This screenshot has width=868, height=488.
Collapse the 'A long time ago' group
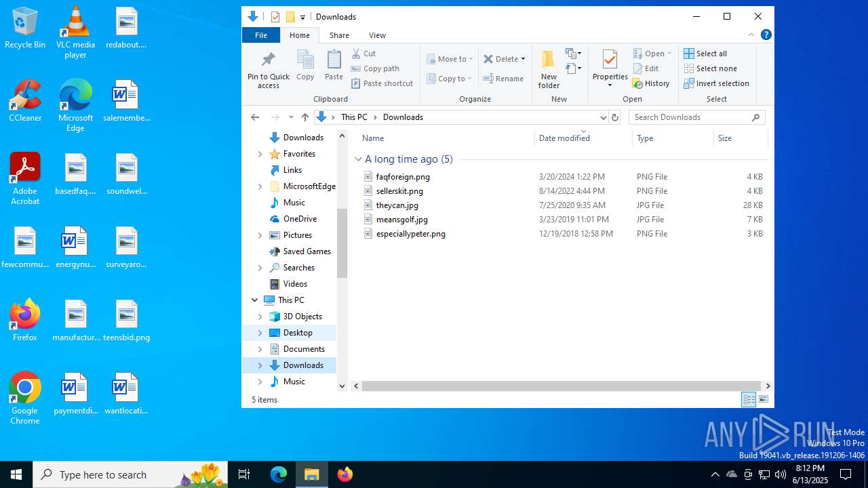358,159
